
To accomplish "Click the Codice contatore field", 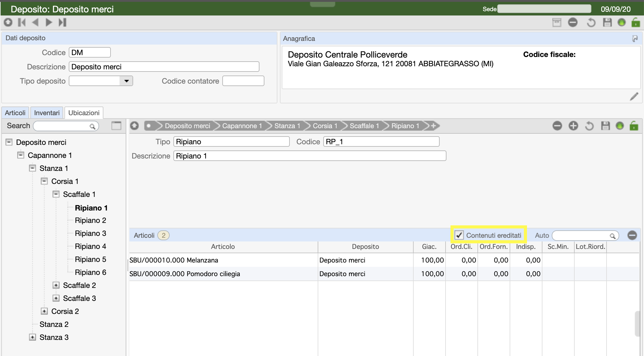I will (243, 81).
